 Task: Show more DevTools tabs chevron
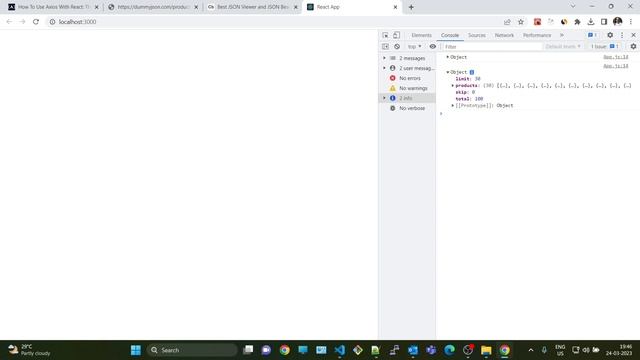point(562,35)
